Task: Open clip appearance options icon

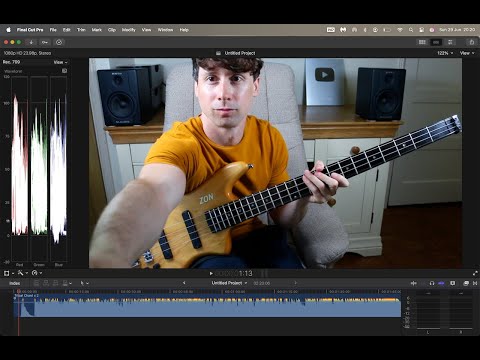Action: (452, 283)
